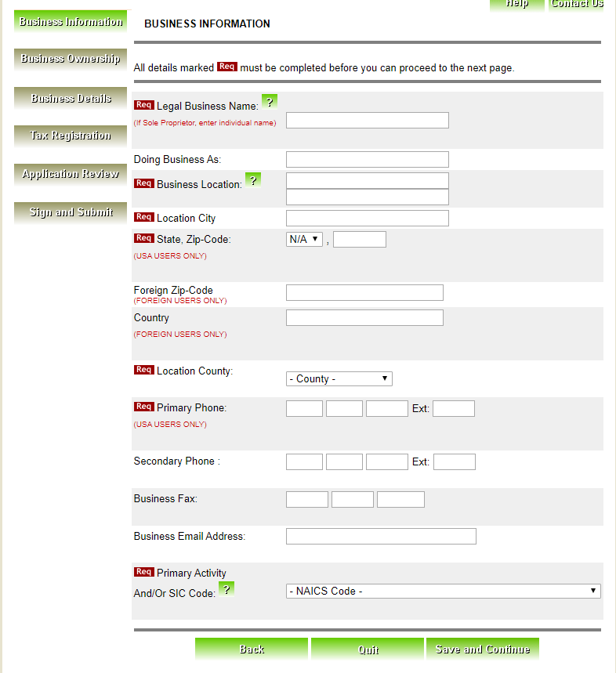Focus Primary Phone last number box

(x=387, y=409)
